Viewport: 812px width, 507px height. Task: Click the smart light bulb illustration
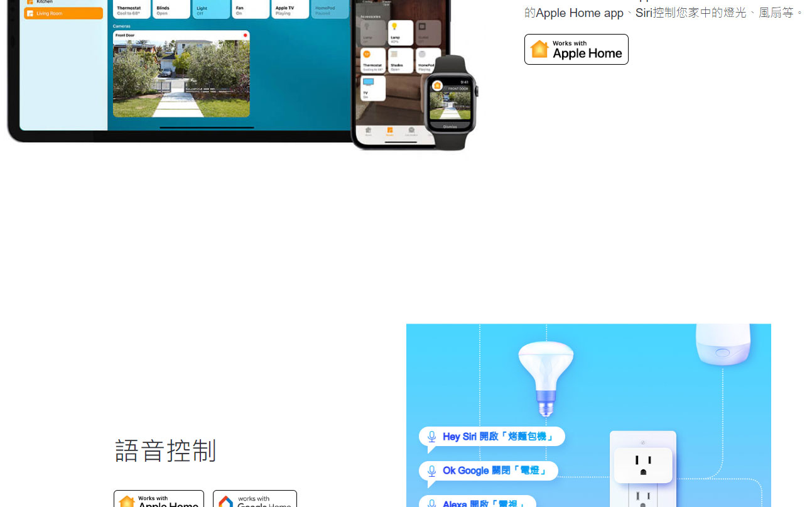click(546, 379)
